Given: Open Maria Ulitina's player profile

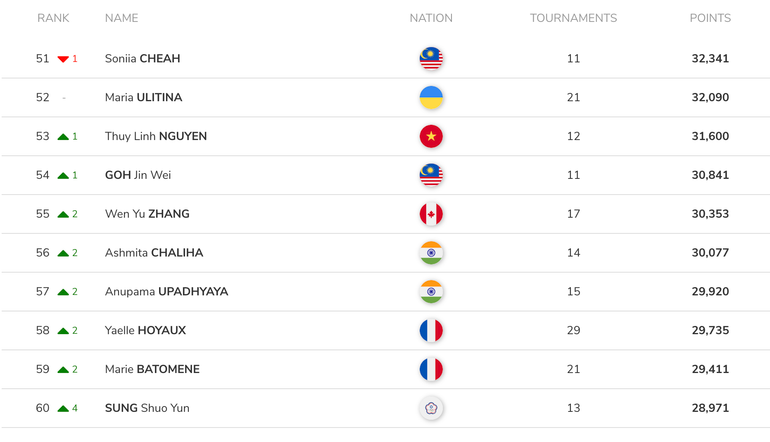Looking at the screenshot, I should [x=143, y=98].
